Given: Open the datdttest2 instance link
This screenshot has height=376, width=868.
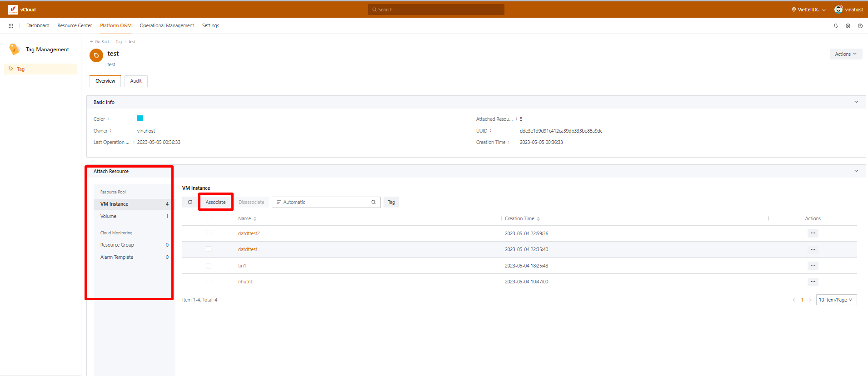Looking at the screenshot, I should pyautogui.click(x=249, y=233).
